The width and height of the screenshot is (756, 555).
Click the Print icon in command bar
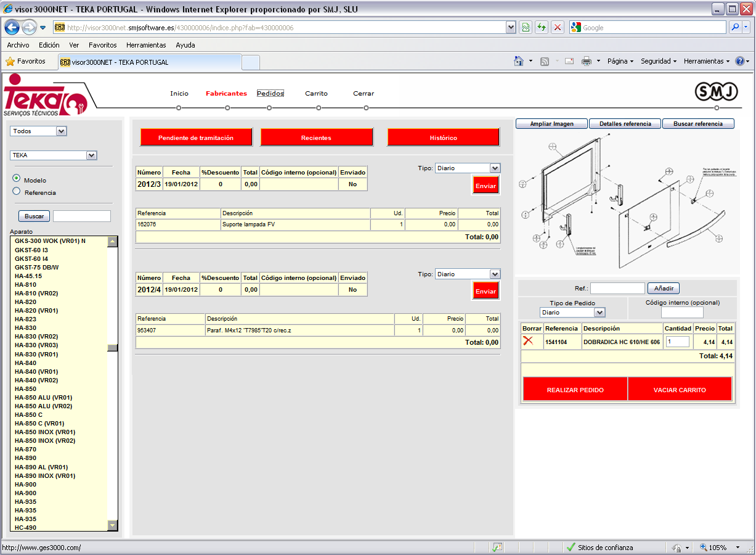(x=587, y=61)
